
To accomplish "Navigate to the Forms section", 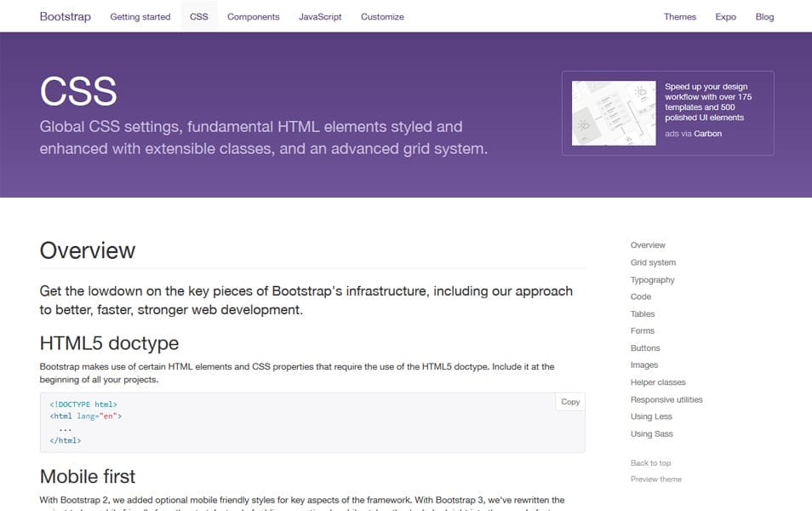I will coord(642,330).
